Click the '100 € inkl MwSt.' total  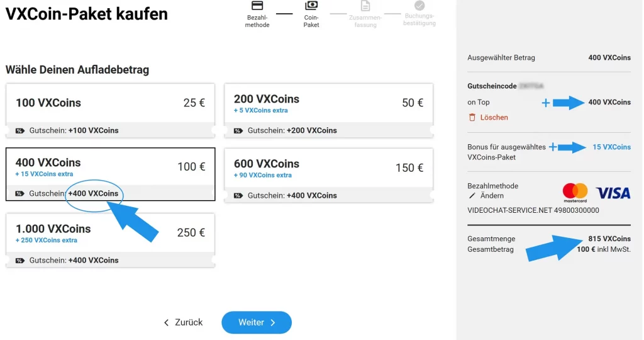[604, 249]
